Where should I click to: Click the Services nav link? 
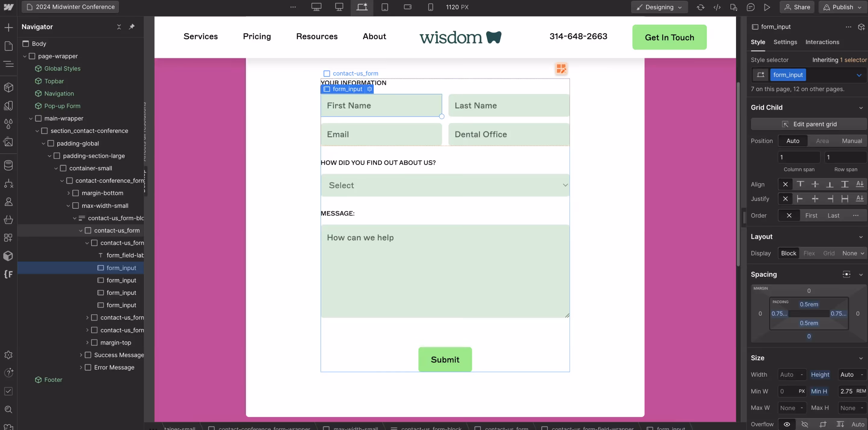tap(200, 36)
